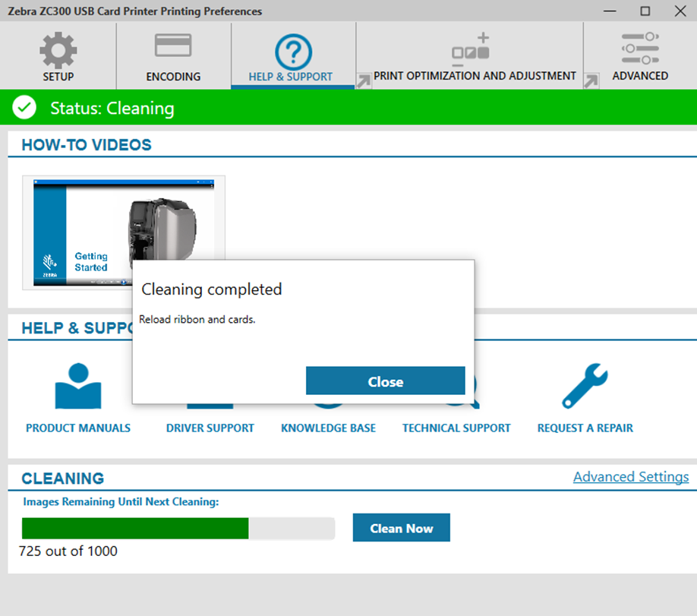Click the pop-out arrow beside Advanced

point(591,81)
